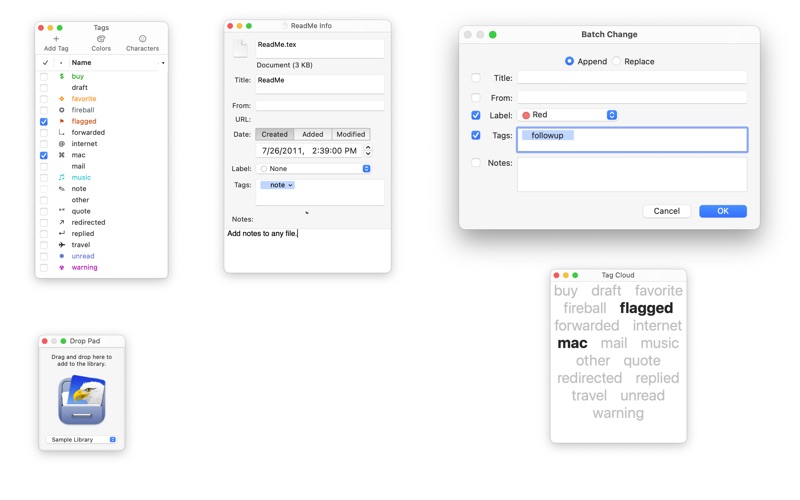Open the Characters toolbar icon
This screenshot has height=500, width=800.
tap(142, 39)
